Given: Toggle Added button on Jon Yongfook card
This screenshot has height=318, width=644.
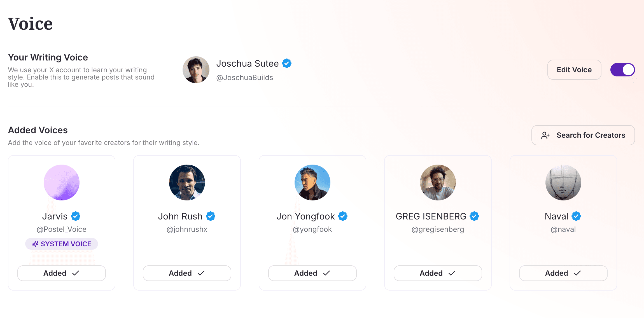Looking at the screenshot, I should click(312, 273).
